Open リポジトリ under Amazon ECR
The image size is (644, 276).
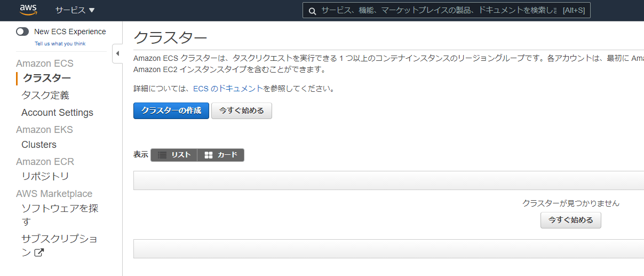(x=45, y=176)
